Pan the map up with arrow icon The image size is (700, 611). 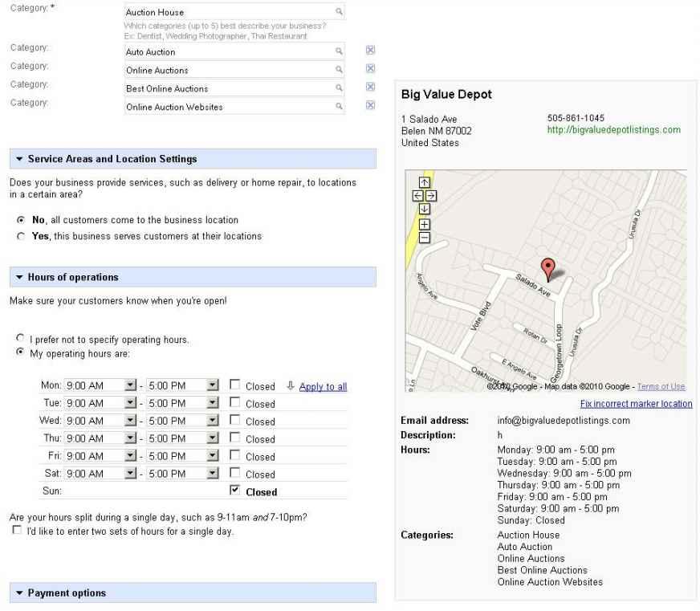425,182
